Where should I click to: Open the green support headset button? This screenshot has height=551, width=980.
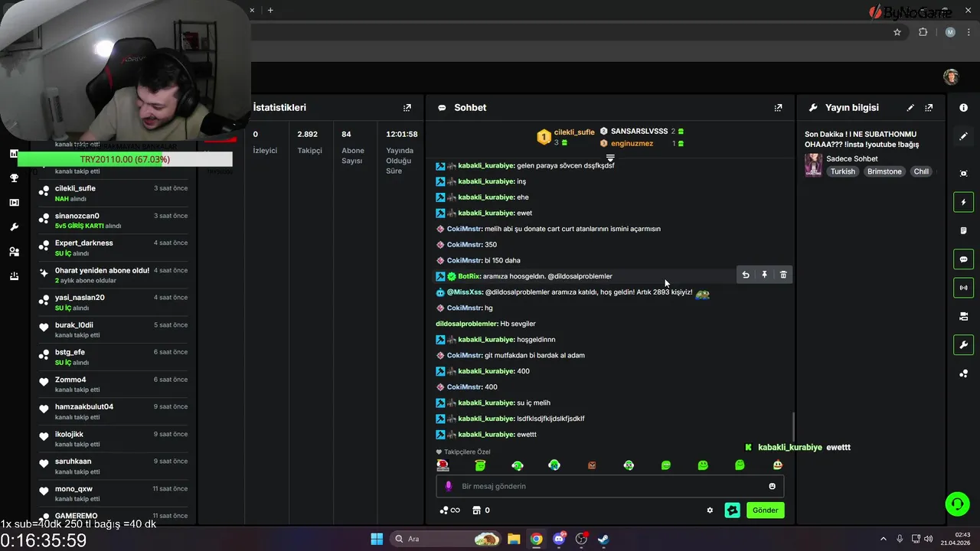[x=957, y=504]
